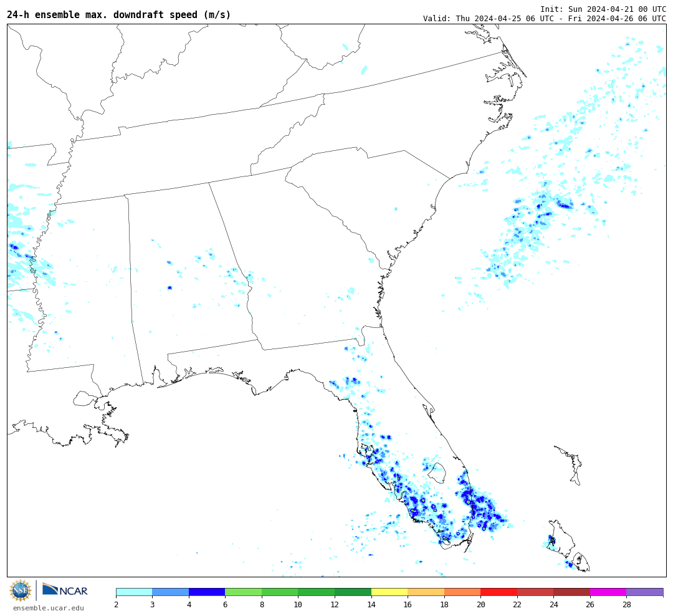Click the NCAR logo
This screenshot has height=616, width=673.
pos(65,590)
